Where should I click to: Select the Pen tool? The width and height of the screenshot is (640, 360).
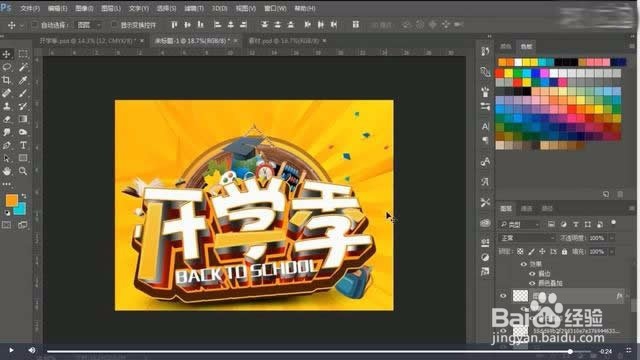pyautogui.click(x=7, y=145)
